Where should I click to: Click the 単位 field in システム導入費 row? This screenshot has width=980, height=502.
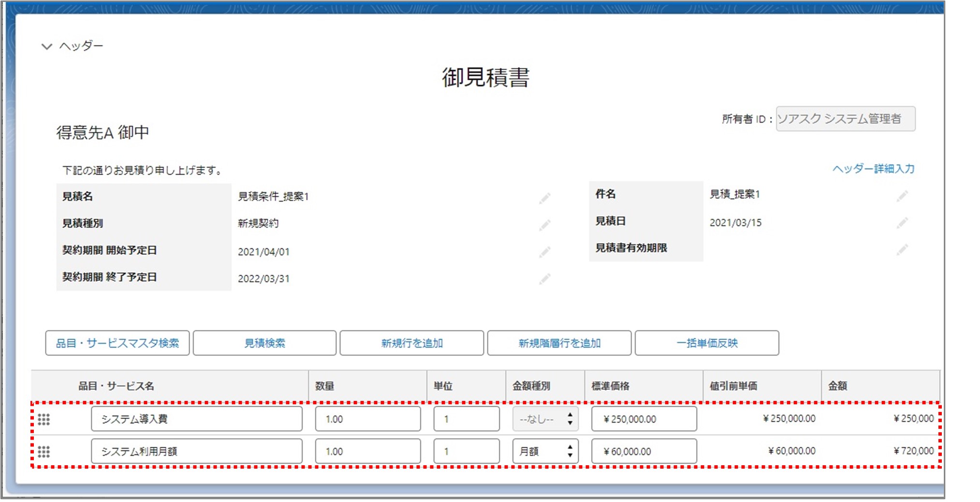tap(467, 419)
